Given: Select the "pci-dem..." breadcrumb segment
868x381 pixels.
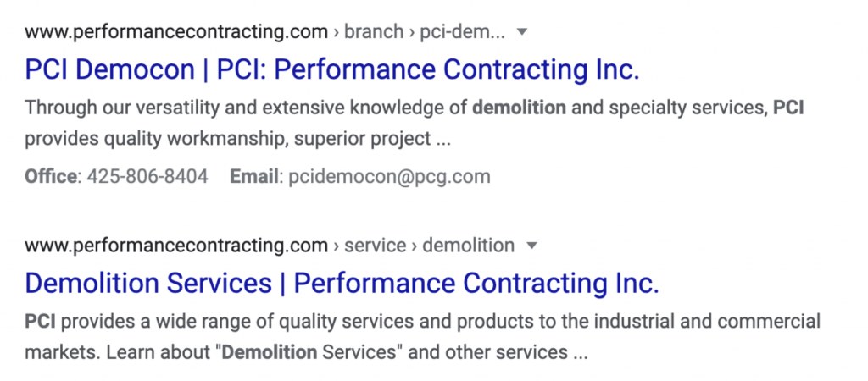Looking at the screenshot, I should pos(462,32).
